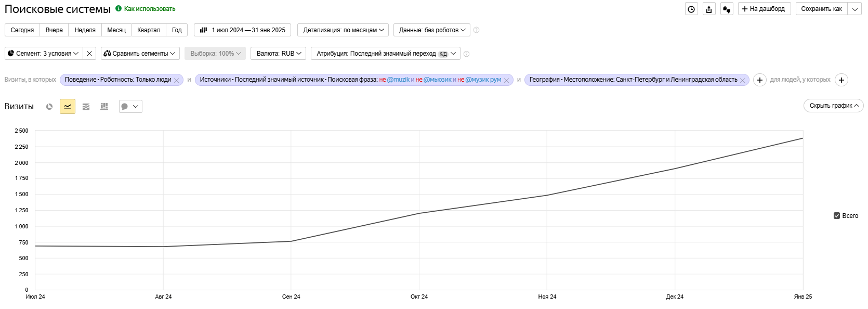Open the chart annotations comment dropdown
868x309 pixels.
(x=130, y=107)
